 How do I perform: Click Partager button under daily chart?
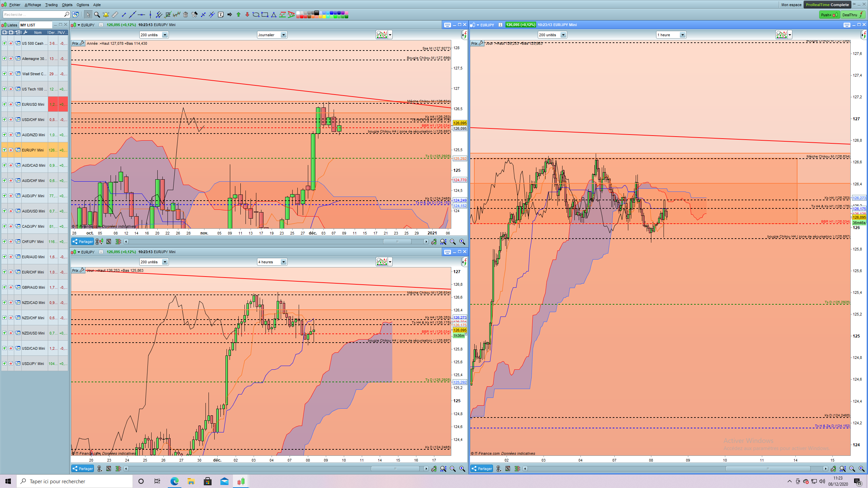point(83,242)
